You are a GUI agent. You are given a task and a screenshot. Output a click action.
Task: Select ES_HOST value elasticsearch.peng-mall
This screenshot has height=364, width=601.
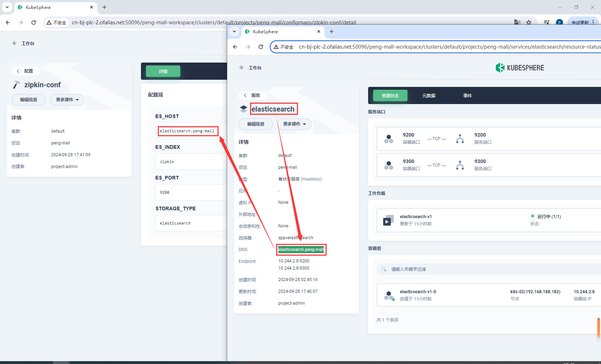187,131
